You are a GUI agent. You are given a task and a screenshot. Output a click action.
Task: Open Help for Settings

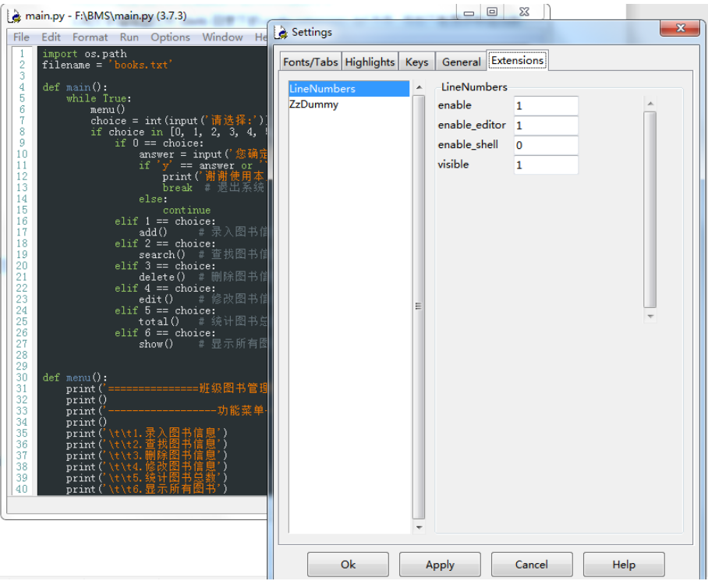point(624,565)
